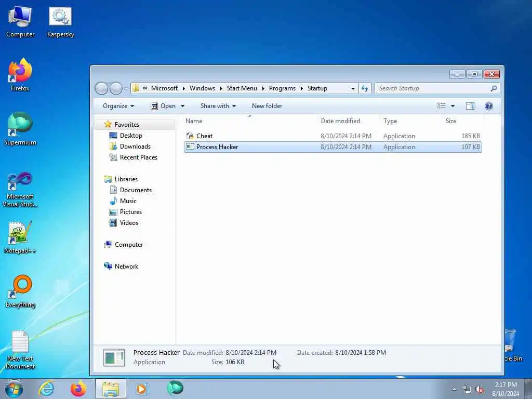Go to the Programs breadcrumb
532x399 pixels.
pyautogui.click(x=282, y=88)
